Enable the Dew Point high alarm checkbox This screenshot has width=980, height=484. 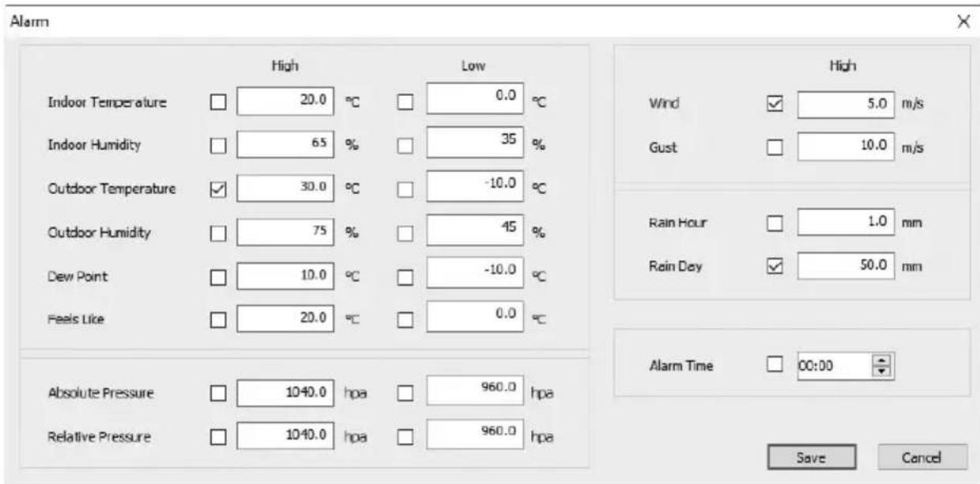(217, 277)
